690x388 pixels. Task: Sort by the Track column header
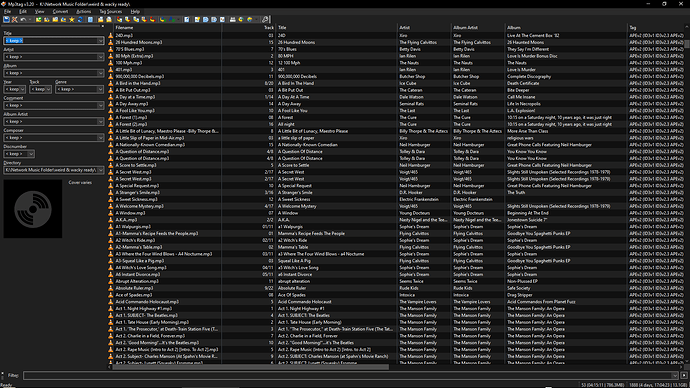click(x=249, y=27)
